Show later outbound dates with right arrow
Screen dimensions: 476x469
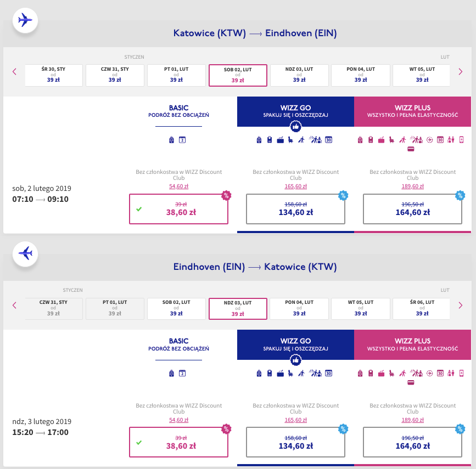click(x=460, y=71)
